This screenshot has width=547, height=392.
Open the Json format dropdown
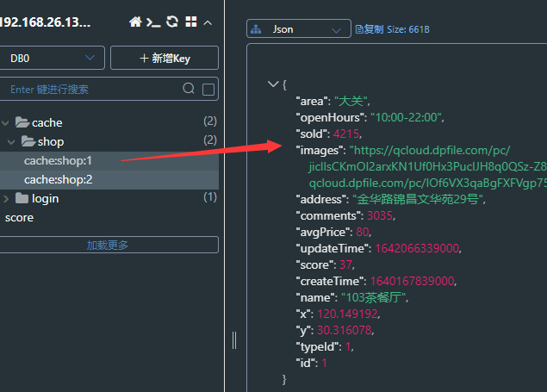299,28
